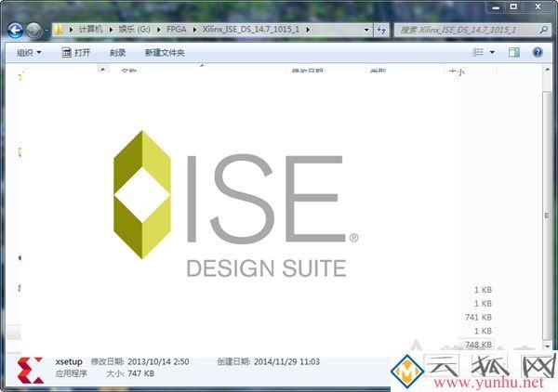Create folder via 新建文件夹
The image size is (558, 392).
[165, 53]
